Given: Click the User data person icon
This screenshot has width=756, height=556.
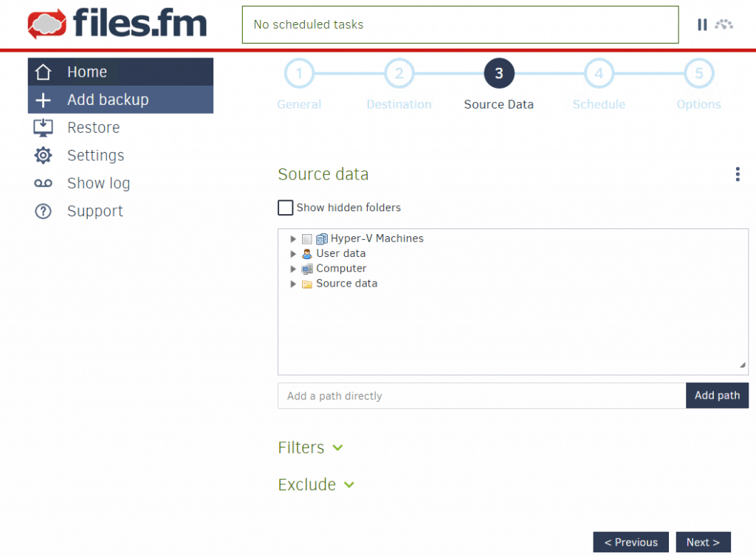Looking at the screenshot, I should [x=306, y=254].
